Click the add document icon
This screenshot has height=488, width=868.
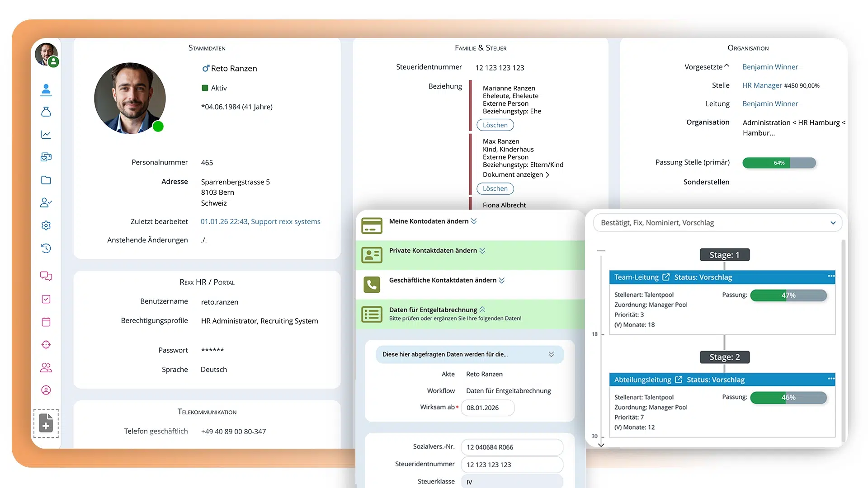click(x=46, y=423)
